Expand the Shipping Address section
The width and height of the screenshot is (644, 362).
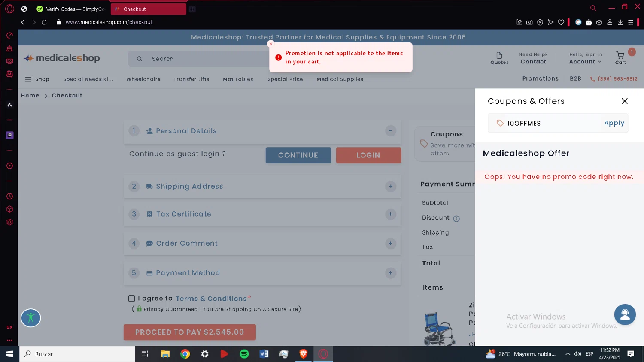[390, 187]
